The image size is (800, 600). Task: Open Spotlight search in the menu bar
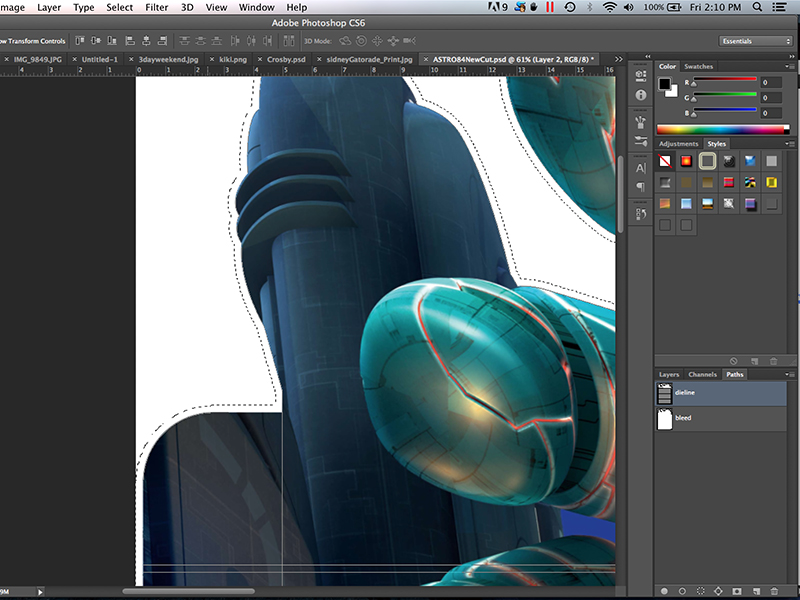[758, 7]
